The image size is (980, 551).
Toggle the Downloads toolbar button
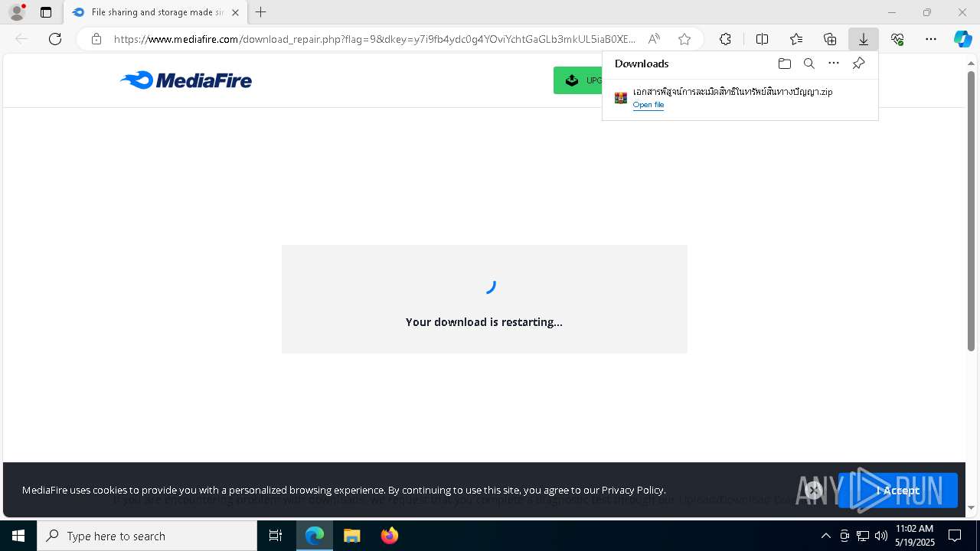(x=864, y=39)
